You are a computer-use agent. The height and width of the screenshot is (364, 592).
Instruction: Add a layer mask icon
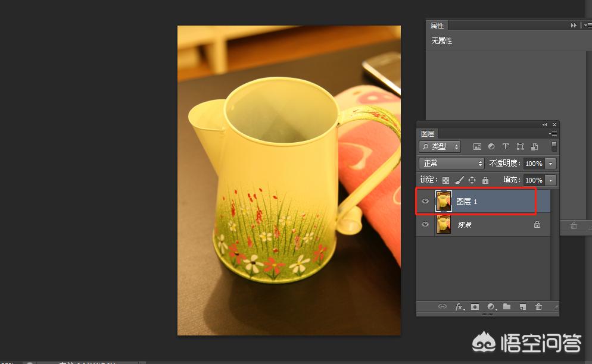pyautogui.click(x=475, y=307)
